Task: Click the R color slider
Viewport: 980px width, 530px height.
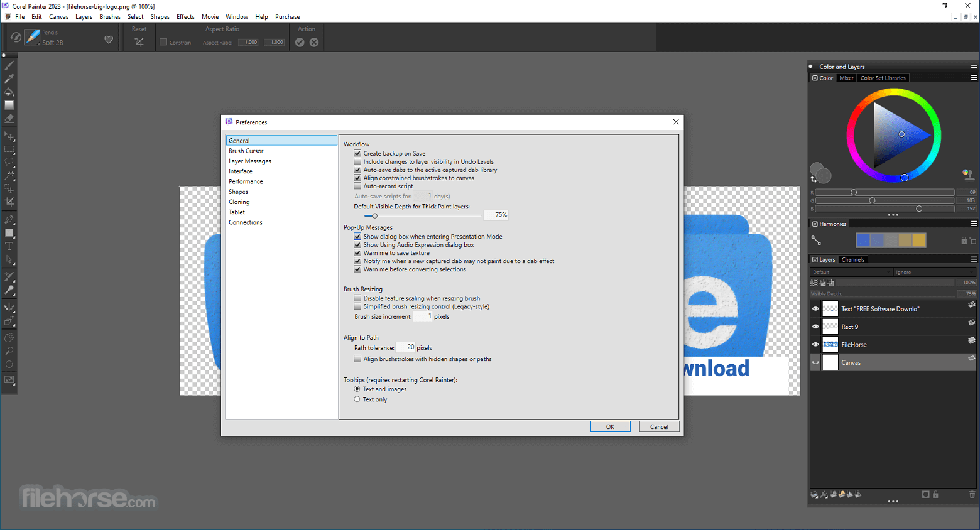Action: point(885,192)
